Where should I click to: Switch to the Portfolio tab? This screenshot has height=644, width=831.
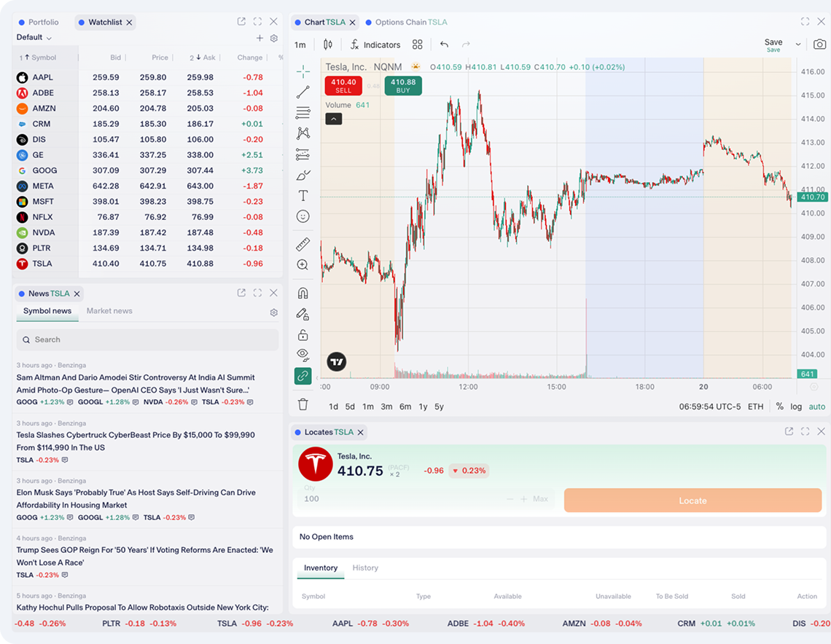pos(38,23)
